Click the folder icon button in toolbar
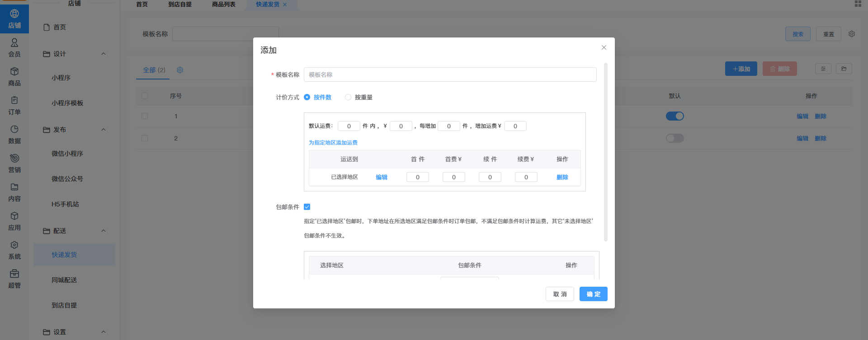The height and width of the screenshot is (340, 868). [x=844, y=69]
